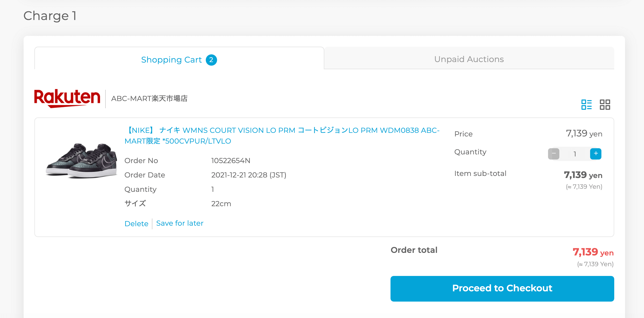Click the cart count badge showing 2
The image size is (644, 318).
tap(211, 60)
